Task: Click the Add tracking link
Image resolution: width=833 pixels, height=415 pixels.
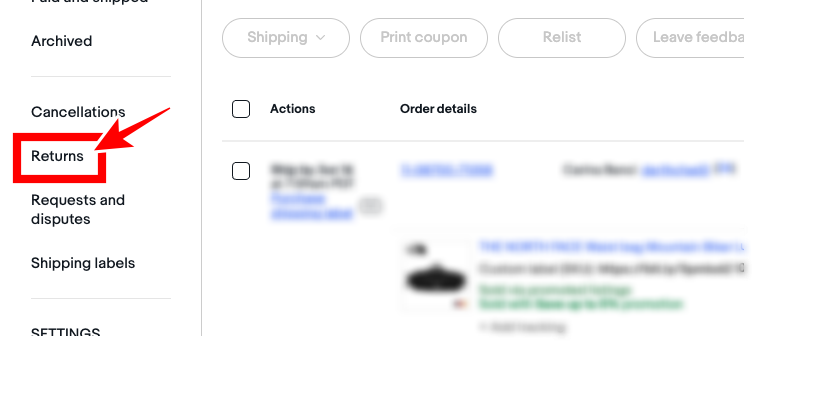Action: coord(522,327)
